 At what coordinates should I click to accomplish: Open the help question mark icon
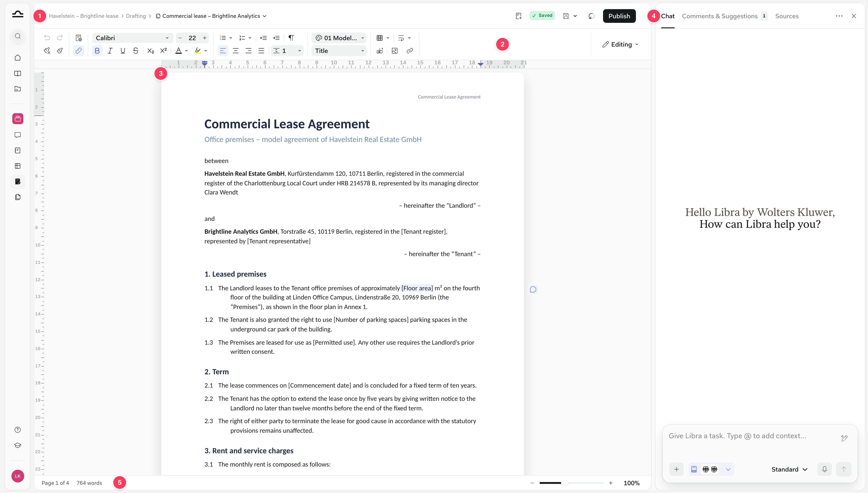tap(18, 430)
